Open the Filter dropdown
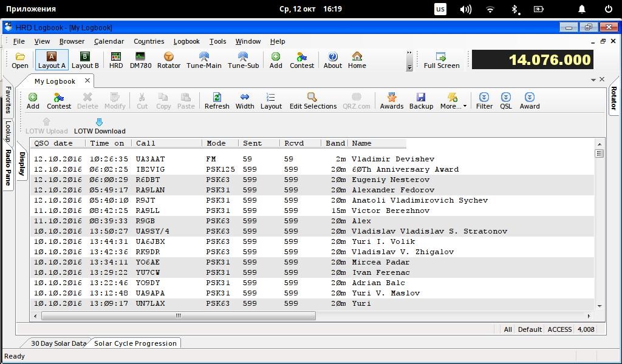 [484, 101]
